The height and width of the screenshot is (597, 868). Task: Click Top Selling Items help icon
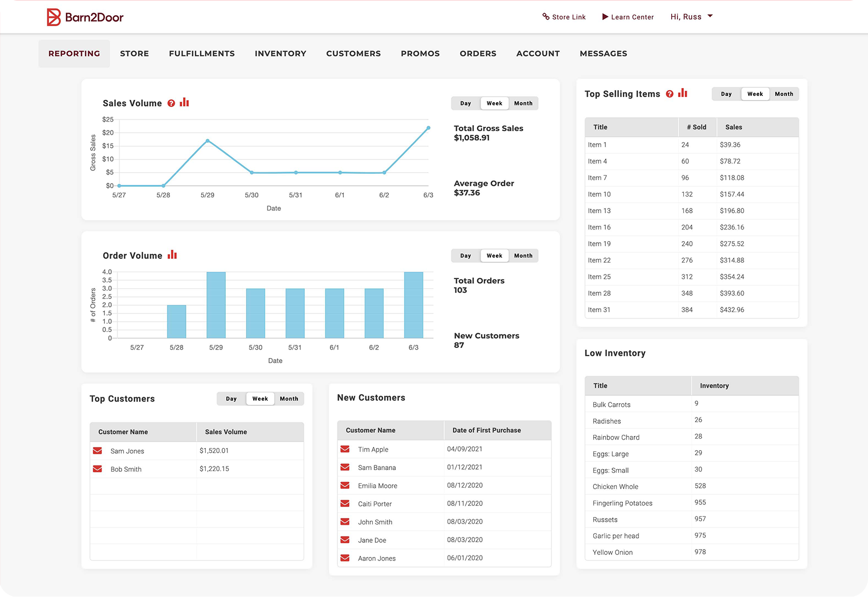(x=670, y=94)
